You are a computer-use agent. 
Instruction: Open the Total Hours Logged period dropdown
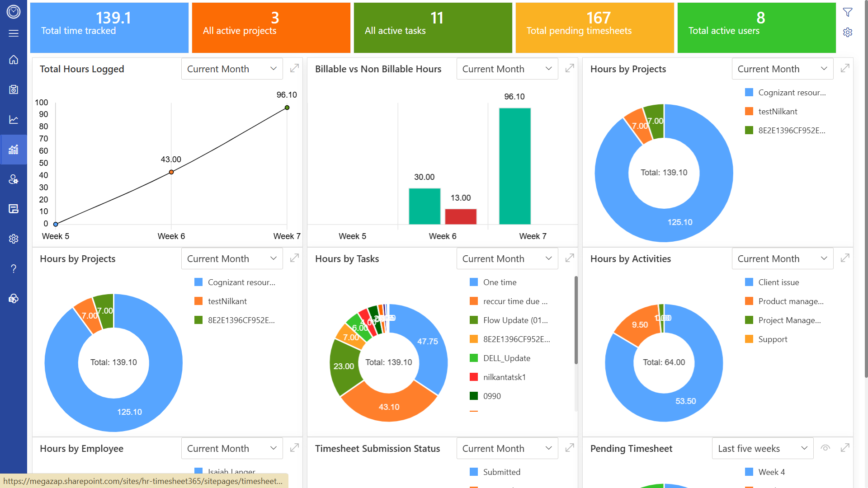click(232, 69)
